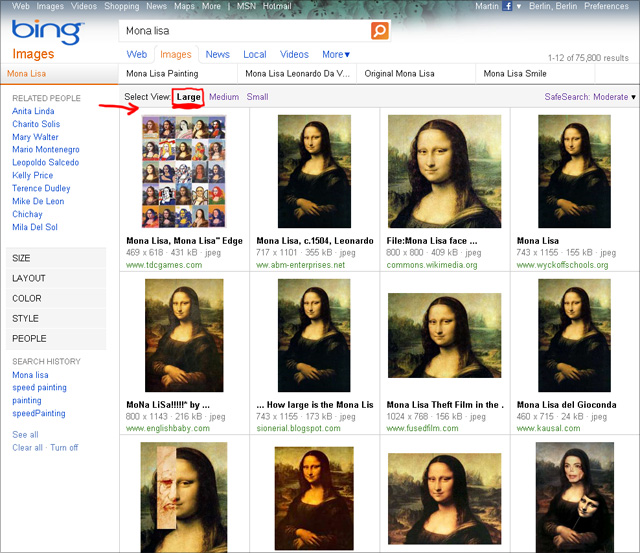Open the half Leonardo sketch Mona Lisa thumbnail
The width and height of the screenshot is (640, 553).
tap(184, 497)
